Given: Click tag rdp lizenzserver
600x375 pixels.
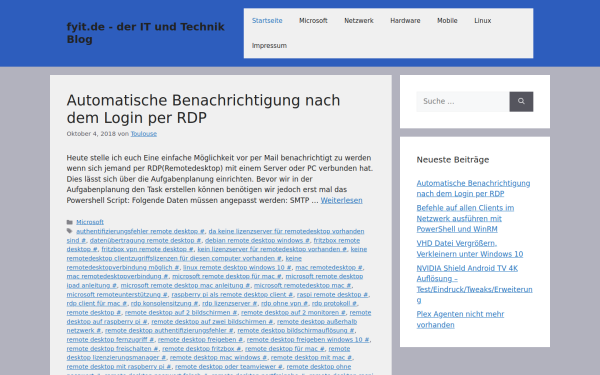Looking at the screenshot, I should [x=230, y=303].
